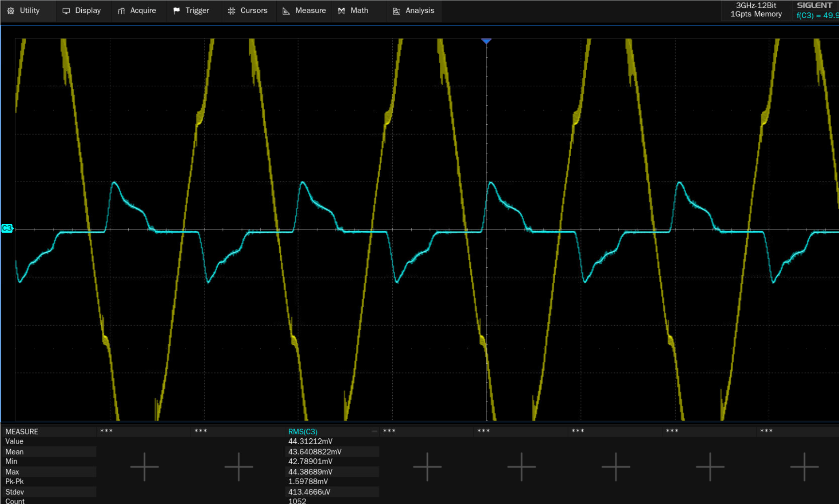This screenshot has height=504, width=839.
Task: Add measurement in first empty slot
Action: (144, 467)
